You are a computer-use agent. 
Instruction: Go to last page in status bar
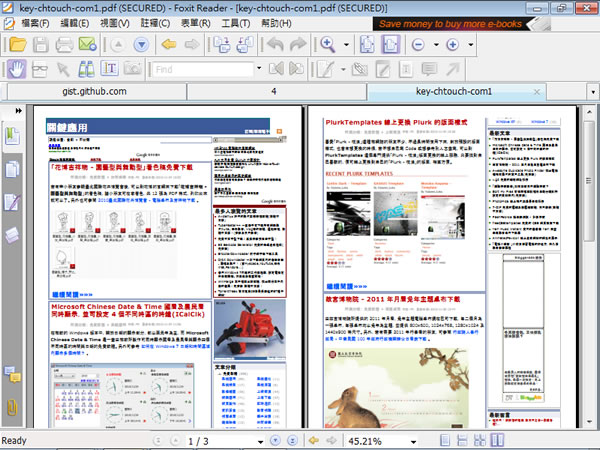293,441
